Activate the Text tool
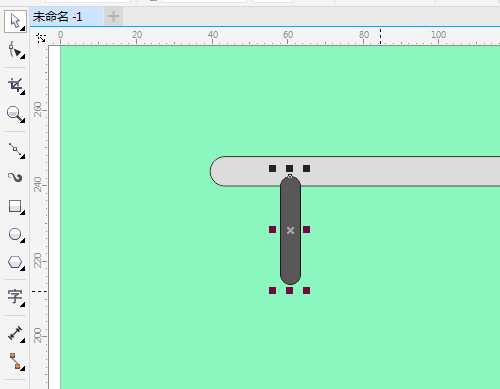 tap(15, 297)
